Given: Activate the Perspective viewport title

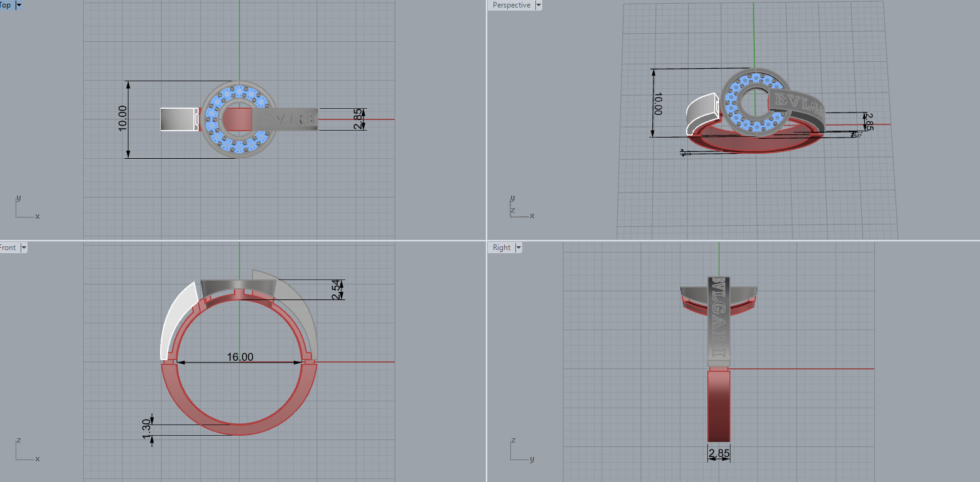Looking at the screenshot, I should point(511,5).
